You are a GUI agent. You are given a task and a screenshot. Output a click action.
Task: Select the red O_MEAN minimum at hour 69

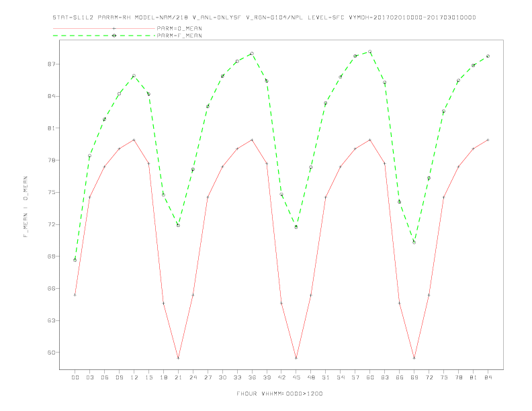414,358
